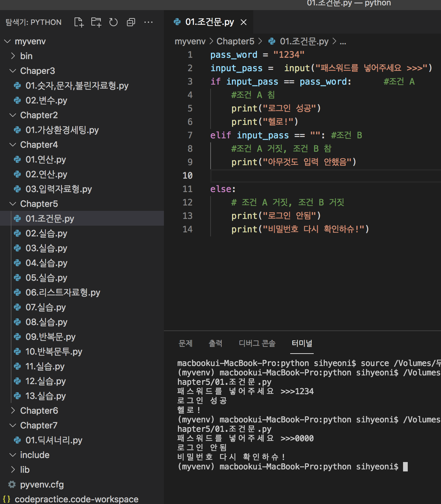The height and width of the screenshot is (504, 441).
Task: Switch to the 디버그 콘솔 panel tab
Action: pos(257,343)
